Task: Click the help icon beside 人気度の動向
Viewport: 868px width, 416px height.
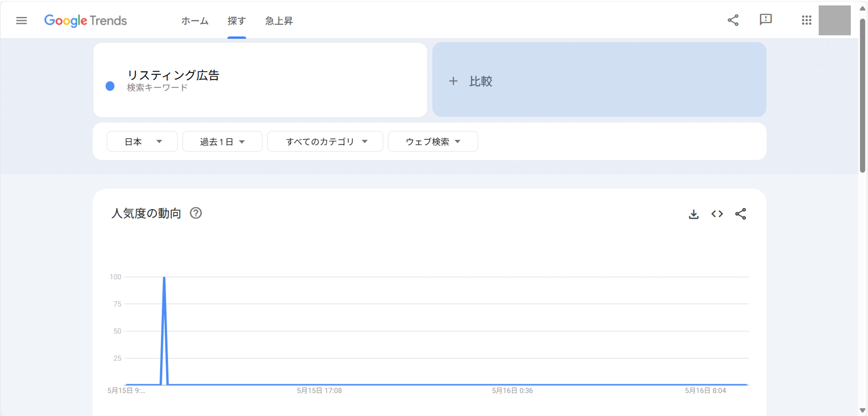Action: click(x=196, y=213)
